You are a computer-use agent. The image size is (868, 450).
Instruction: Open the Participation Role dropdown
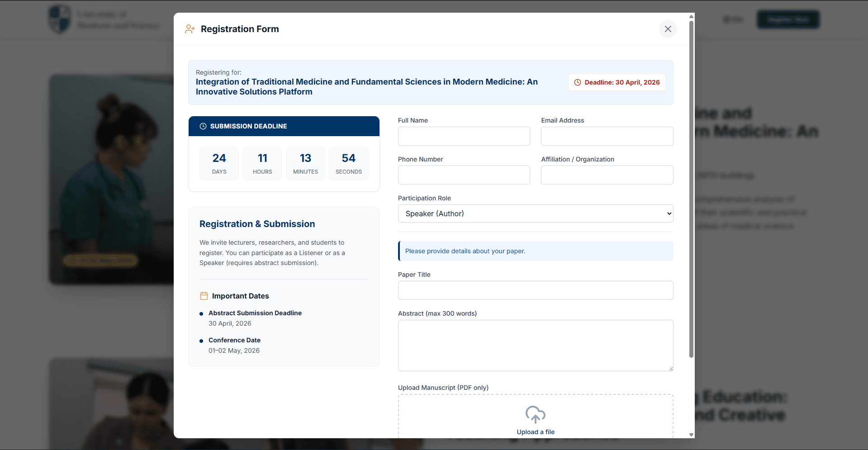tap(536, 213)
